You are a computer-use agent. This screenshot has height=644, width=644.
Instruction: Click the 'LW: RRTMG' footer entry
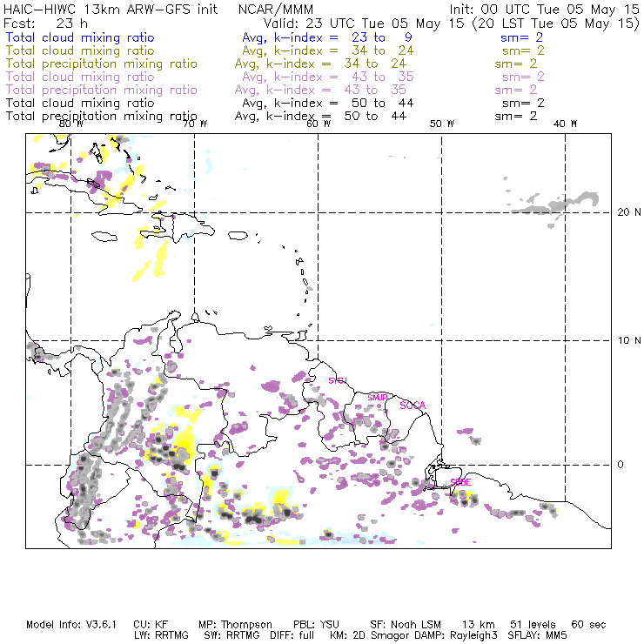tap(161, 635)
